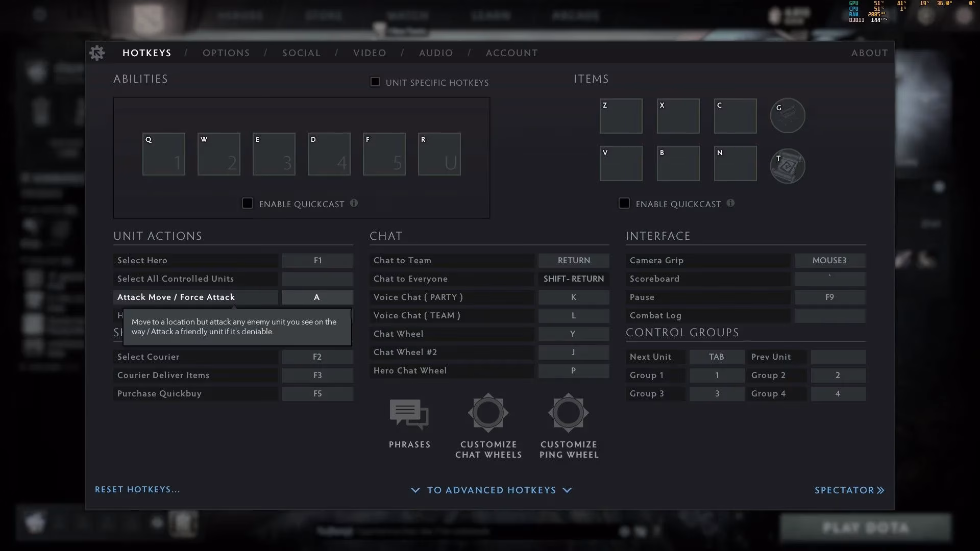
Task: Click Reset Hotkeys
Action: click(137, 489)
